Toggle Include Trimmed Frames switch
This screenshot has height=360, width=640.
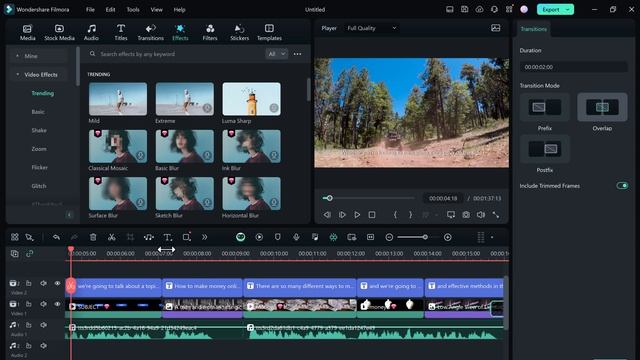[x=622, y=186]
